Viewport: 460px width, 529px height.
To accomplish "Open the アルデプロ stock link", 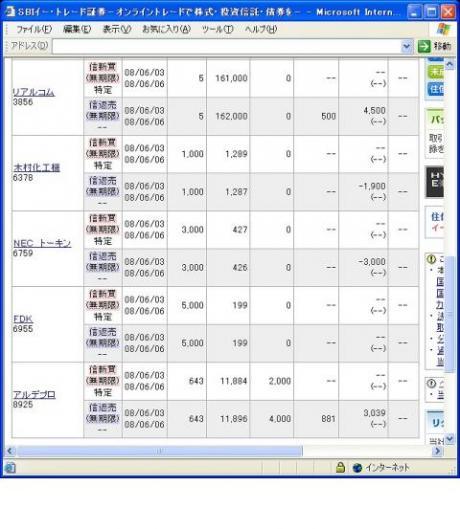I will pyautogui.click(x=34, y=394).
